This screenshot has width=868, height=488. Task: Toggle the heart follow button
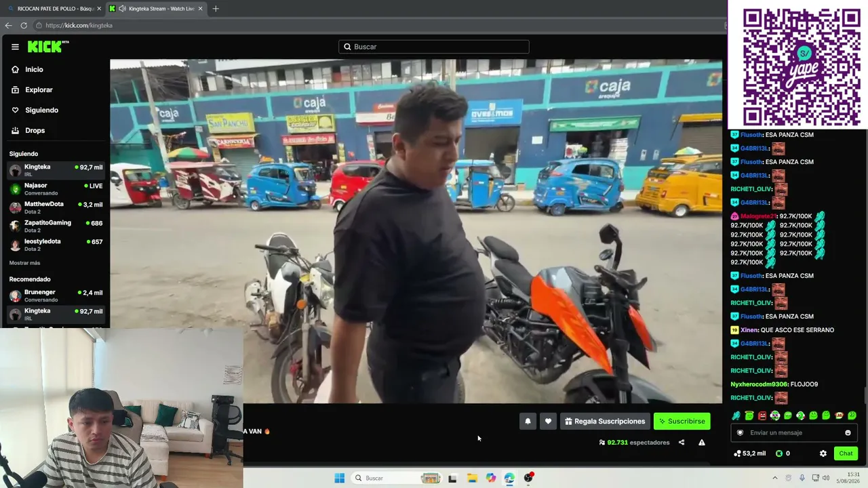point(548,422)
